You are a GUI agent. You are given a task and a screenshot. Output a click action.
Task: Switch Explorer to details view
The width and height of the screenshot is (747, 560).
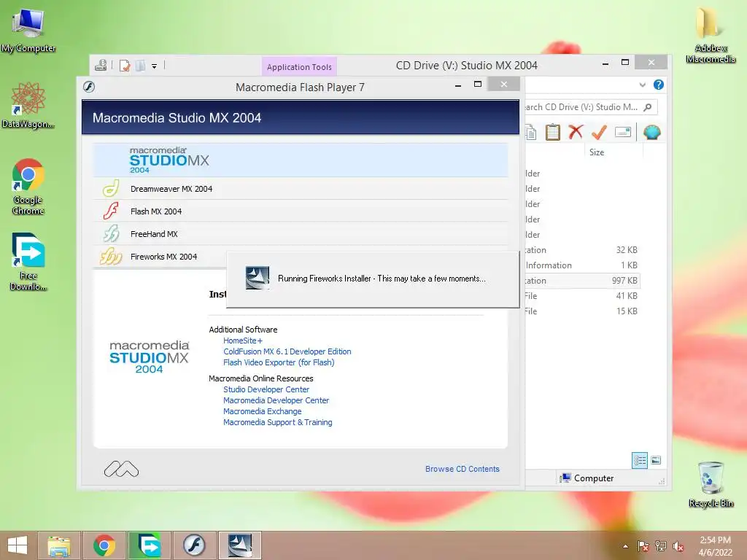[x=640, y=461]
